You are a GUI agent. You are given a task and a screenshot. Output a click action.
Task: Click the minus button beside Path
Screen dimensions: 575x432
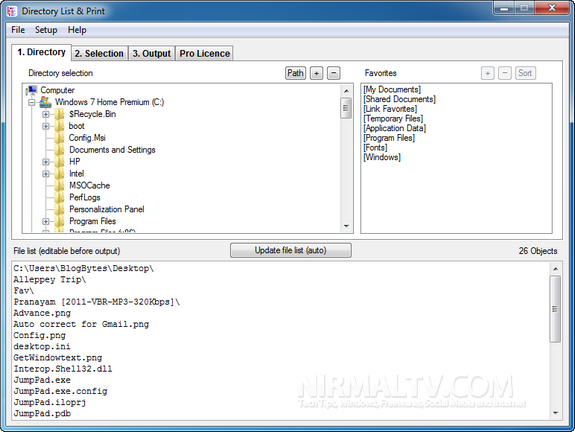click(x=333, y=73)
